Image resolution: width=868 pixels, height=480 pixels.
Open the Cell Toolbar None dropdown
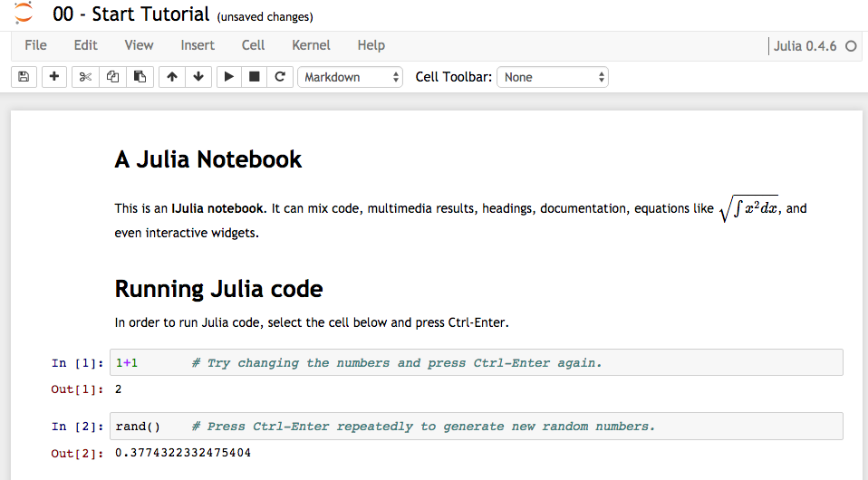tap(553, 77)
